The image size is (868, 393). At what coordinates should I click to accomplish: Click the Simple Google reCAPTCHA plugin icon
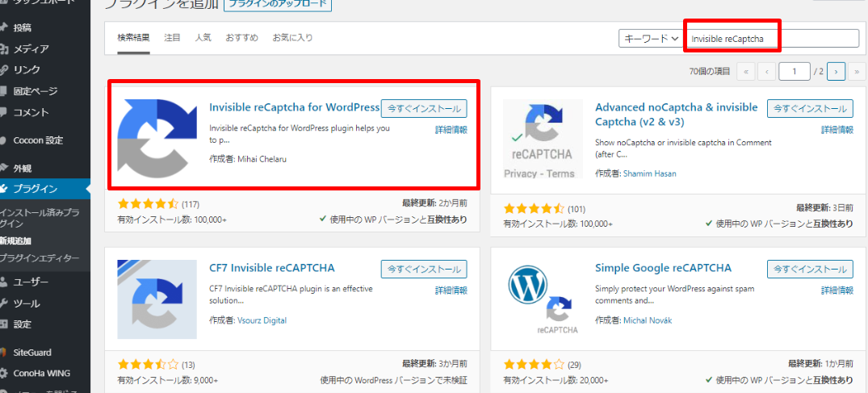click(543, 299)
